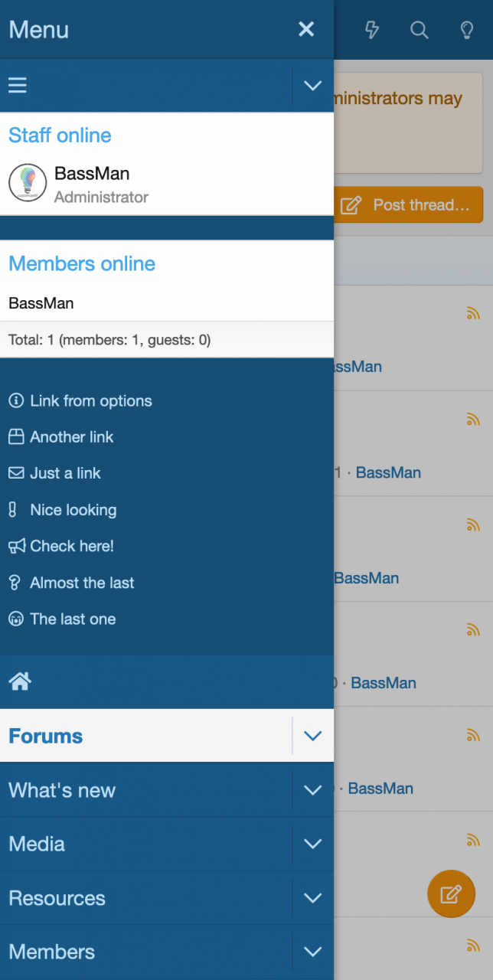Click BassMan's avatar under Staff online
This screenshot has width=493, height=980.
pyautogui.click(x=28, y=183)
